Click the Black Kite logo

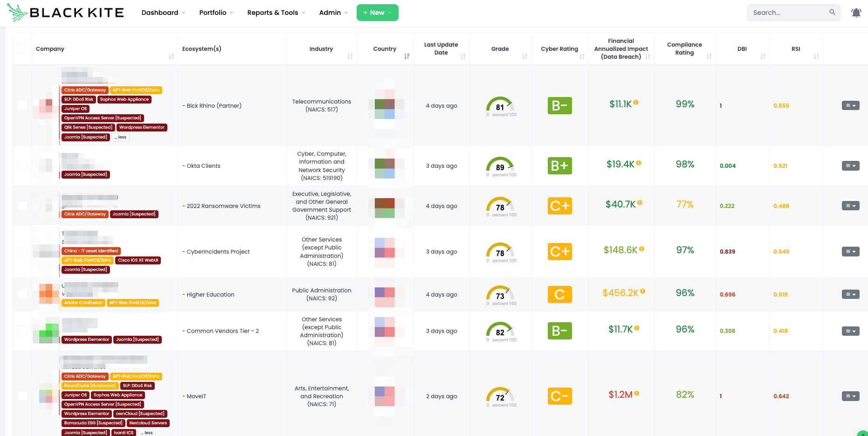tap(66, 13)
